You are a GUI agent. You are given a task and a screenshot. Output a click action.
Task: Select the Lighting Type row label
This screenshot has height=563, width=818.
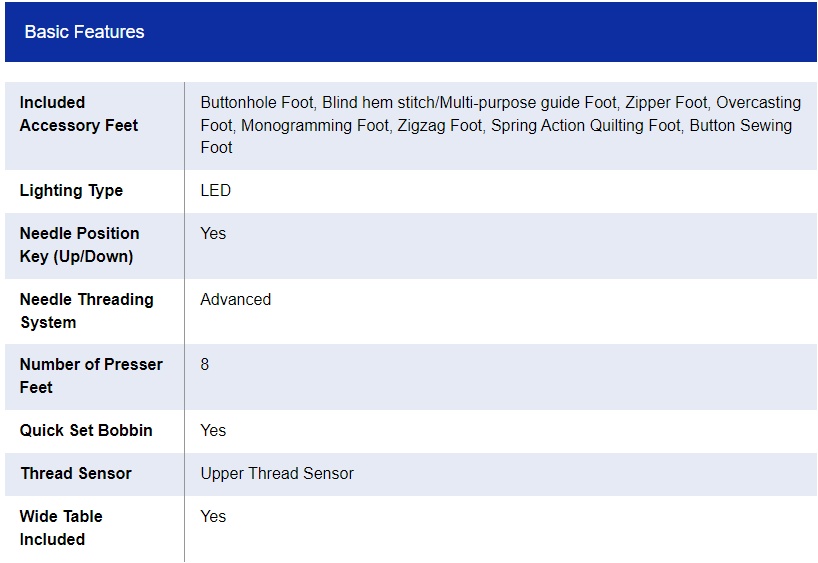click(71, 191)
